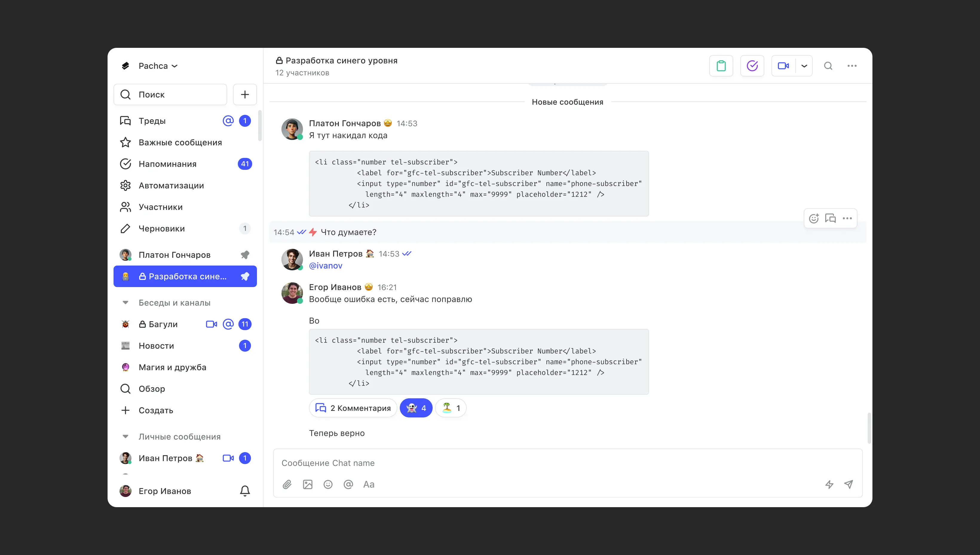This screenshot has height=555, width=980.
Task: Start a video call from the header
Action: coord(783,66)
